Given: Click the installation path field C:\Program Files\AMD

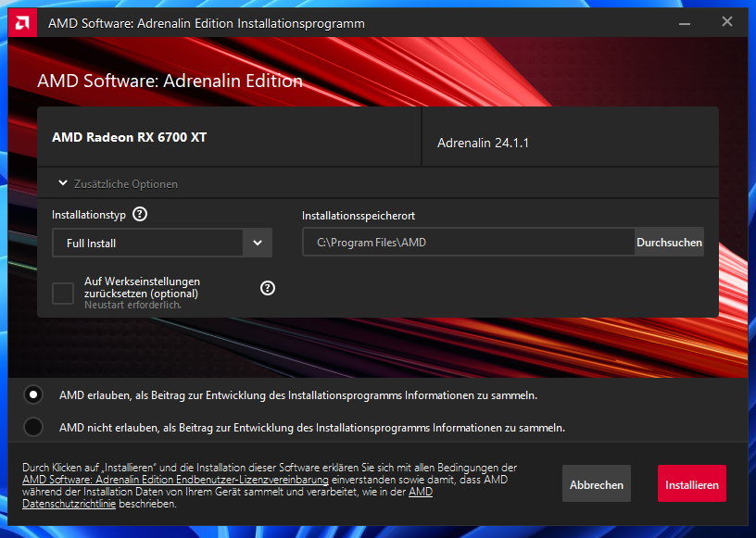Looking at the screenshot, I should coord(468,243).
